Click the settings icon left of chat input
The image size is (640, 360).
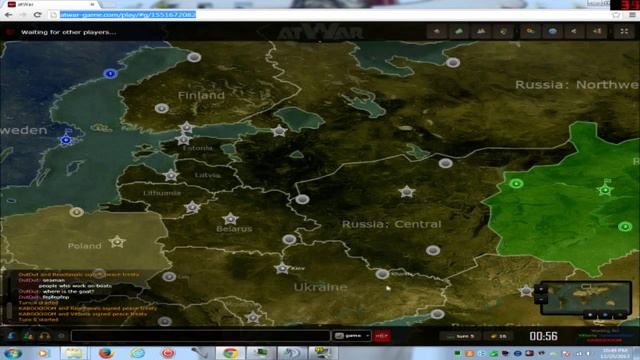point(61,336)
